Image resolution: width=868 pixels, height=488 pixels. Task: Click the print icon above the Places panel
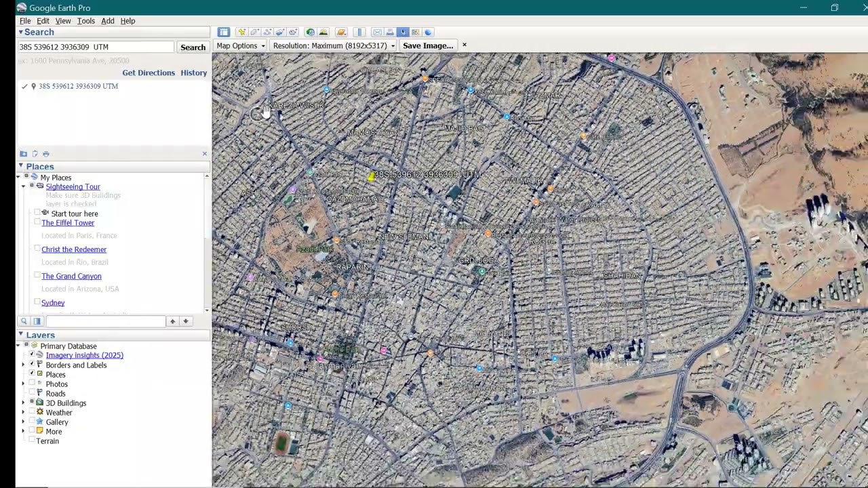pyautogui.click(x=46, y=154)
